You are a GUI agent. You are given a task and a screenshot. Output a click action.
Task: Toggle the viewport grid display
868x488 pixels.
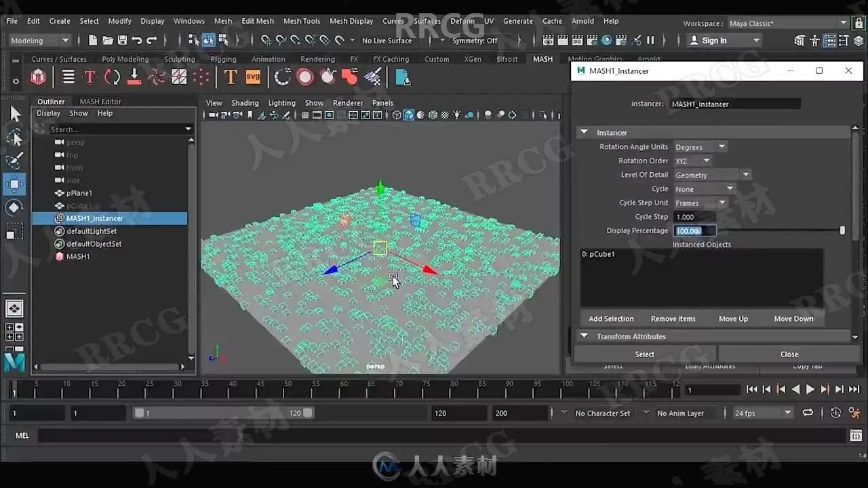click(304, 115)
